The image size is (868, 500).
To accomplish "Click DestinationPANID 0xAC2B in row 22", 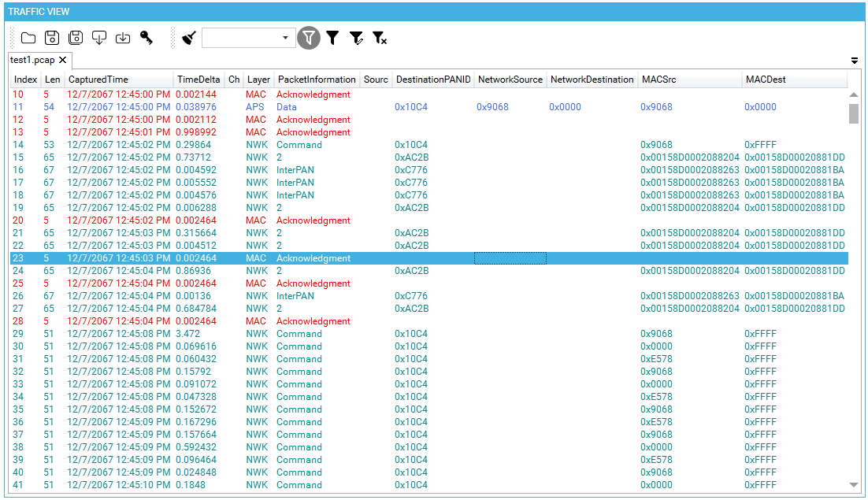I will coord(412,246).
